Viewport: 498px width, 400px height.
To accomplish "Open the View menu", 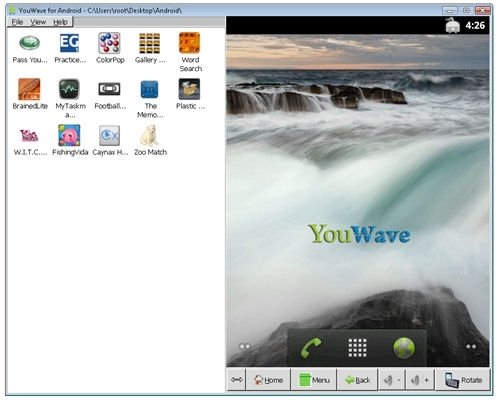I will [x=38, y=22].
